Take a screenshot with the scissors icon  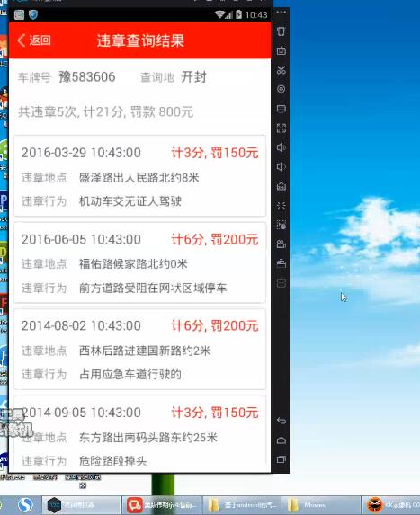tap(281, 70)
